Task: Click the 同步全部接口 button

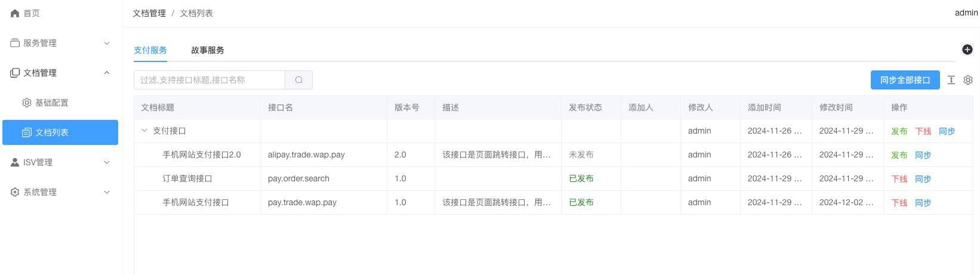Action: (905, 80)
